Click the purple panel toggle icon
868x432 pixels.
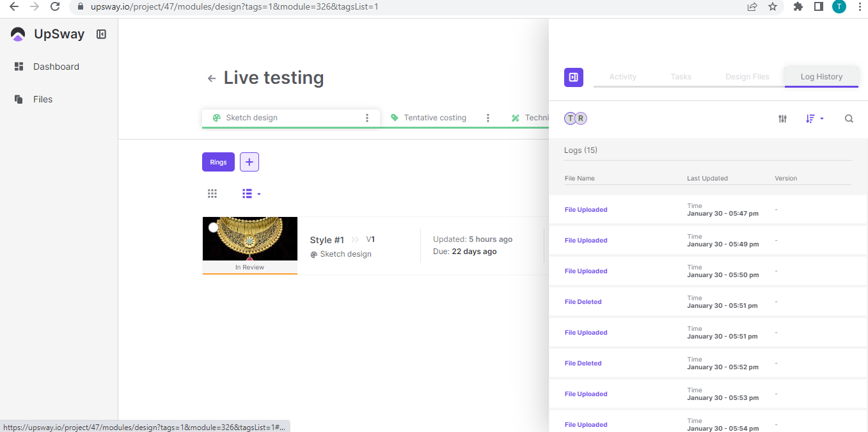point(573,77)
